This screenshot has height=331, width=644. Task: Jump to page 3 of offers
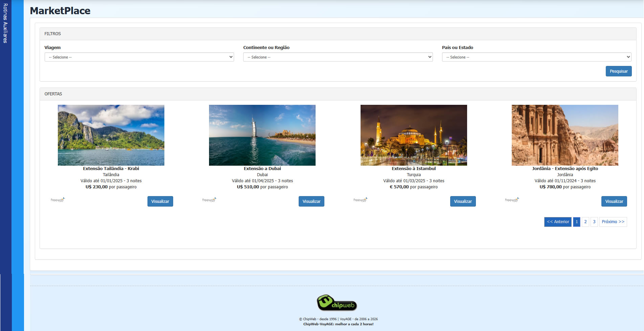[594, 222]
